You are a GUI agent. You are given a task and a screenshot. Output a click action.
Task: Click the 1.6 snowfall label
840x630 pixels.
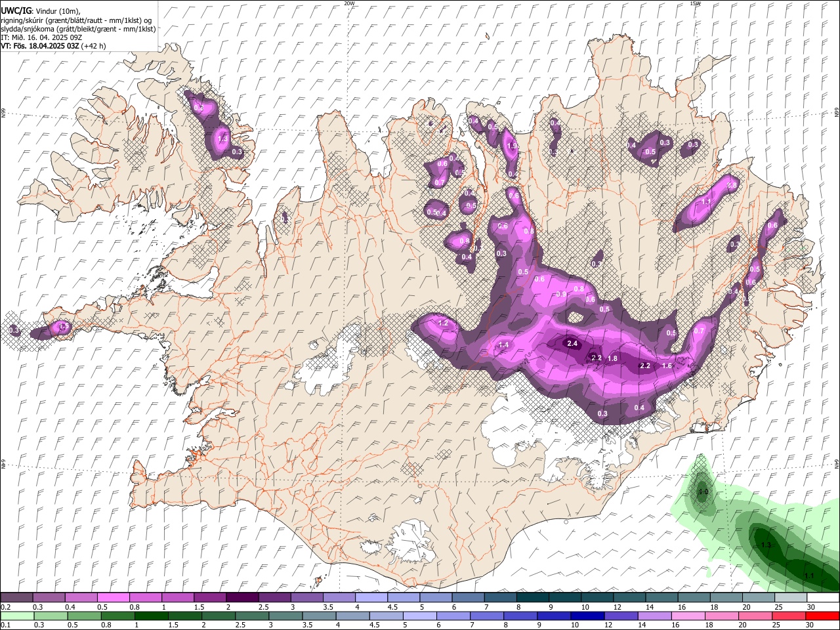tap(667, 366)
